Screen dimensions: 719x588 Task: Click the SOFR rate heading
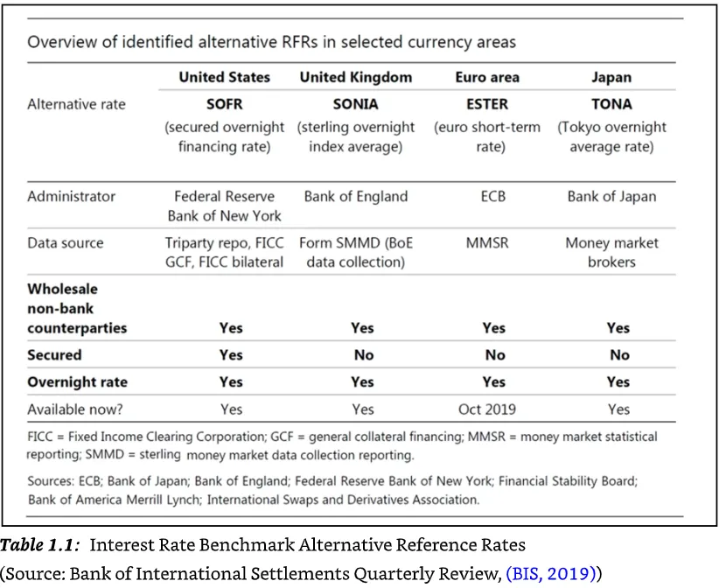pyautogui.click(x=224, y=104)
